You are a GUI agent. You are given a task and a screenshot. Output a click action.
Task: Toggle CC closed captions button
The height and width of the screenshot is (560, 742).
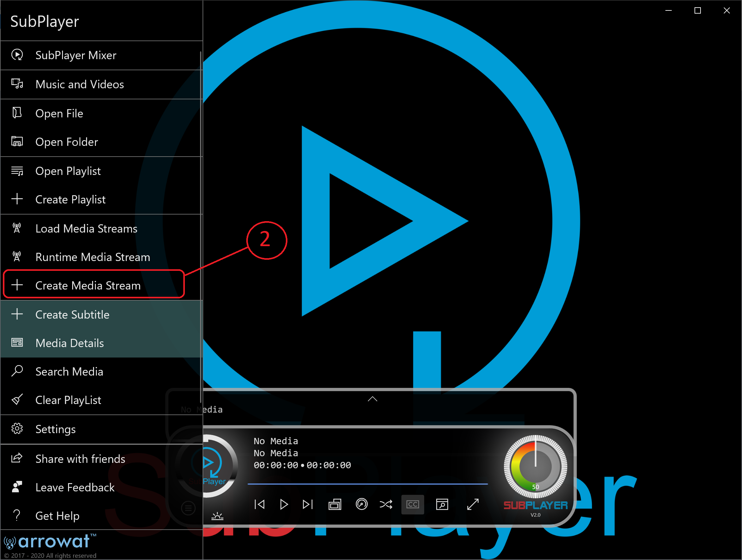click(x=412, y=504)
